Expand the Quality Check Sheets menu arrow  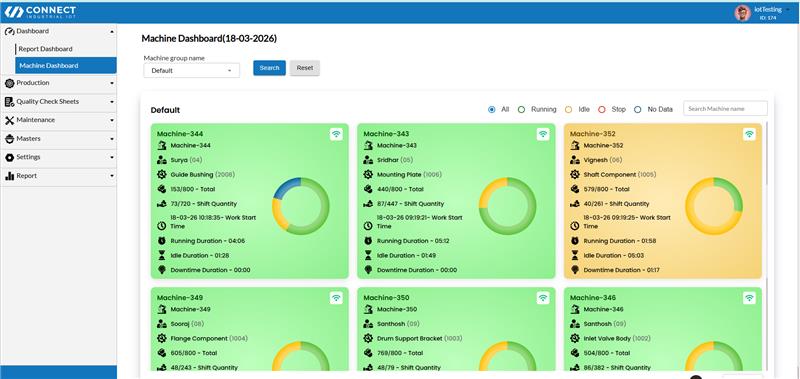(x=112, y=102)
